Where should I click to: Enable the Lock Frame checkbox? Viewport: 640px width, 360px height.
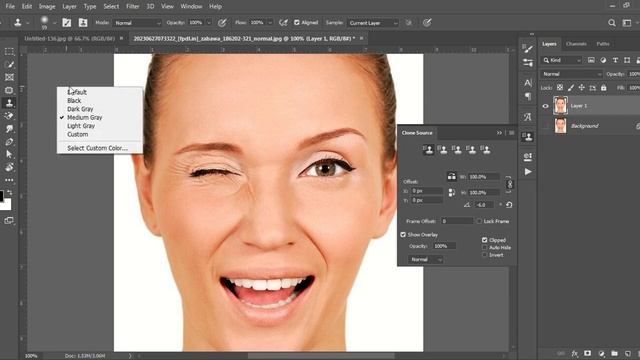click(x=479, y=221)
